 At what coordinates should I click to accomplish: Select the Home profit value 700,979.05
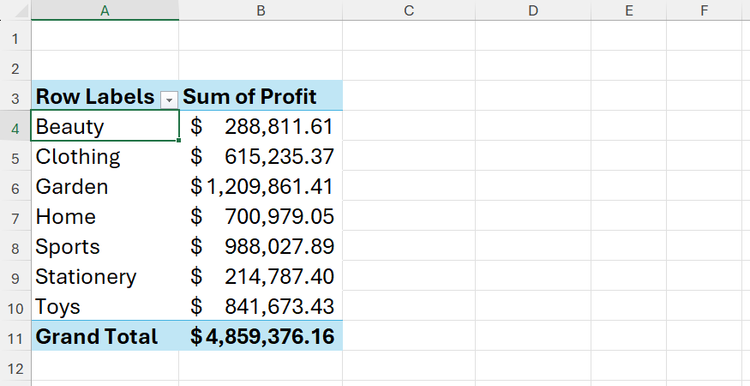coord(261,216)
